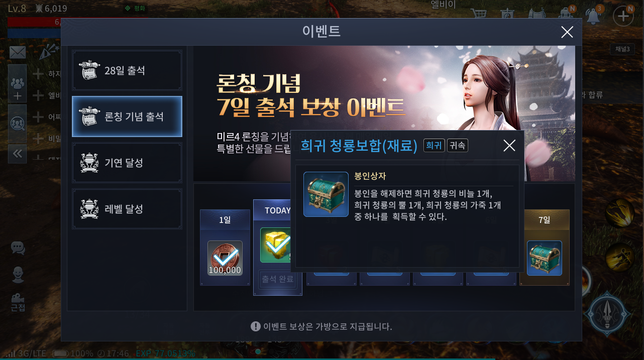Open the chat bubble icon
Viewport: 644px width, 360px height.
tap(18, 248)
